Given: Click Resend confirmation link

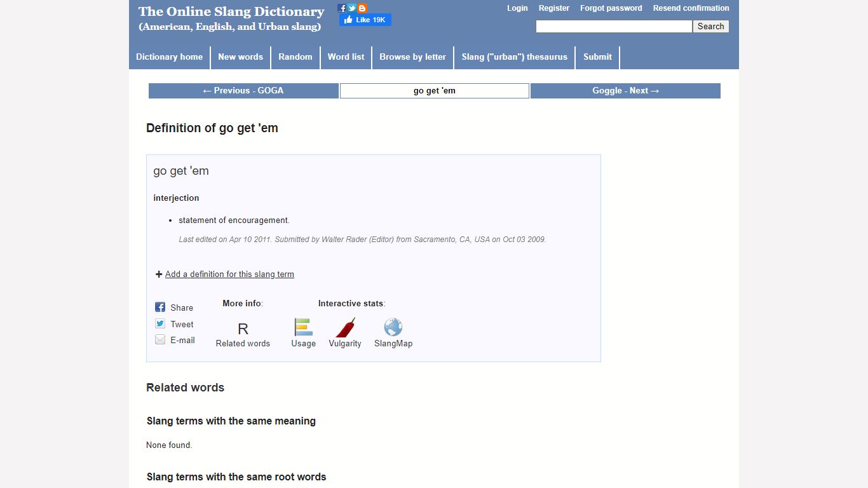Looking at the screenshot, I should (691, 8).
